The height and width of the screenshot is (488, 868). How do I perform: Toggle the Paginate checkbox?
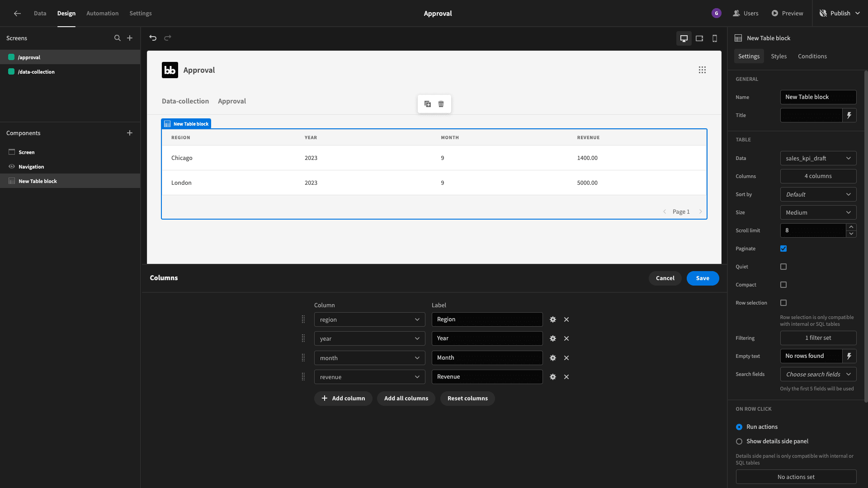click(x=783, y=249)
